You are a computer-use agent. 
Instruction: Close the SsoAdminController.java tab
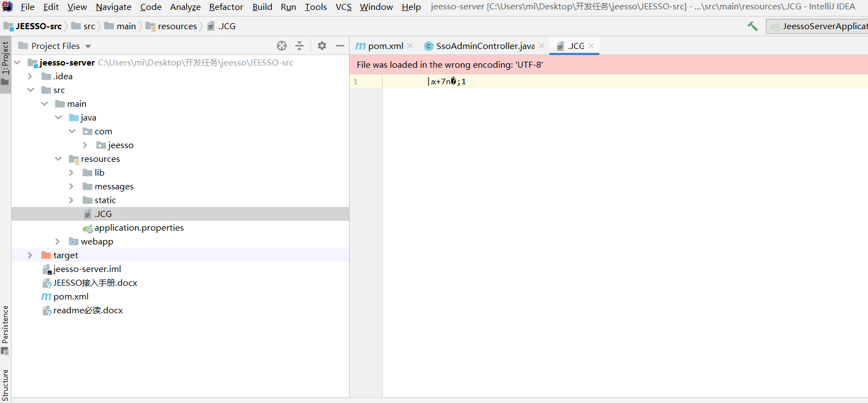point(542,46)
